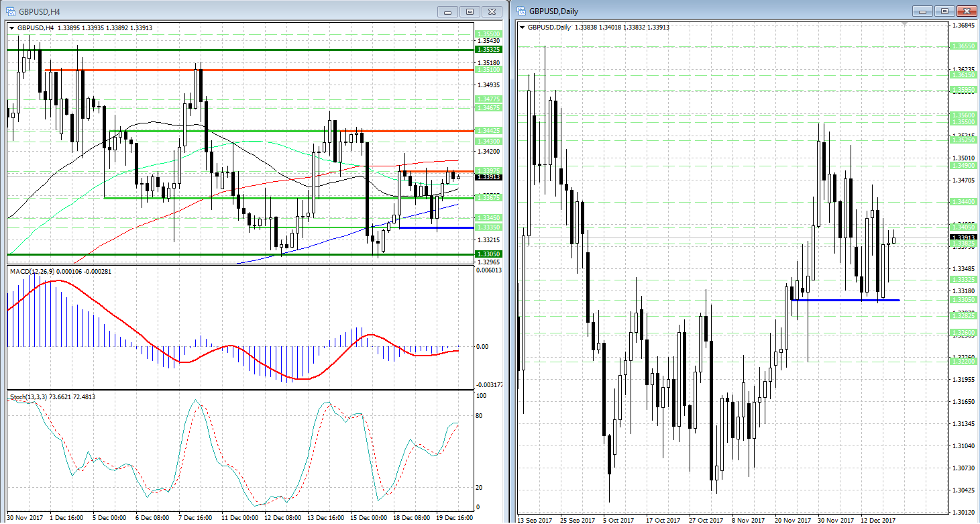
Task: Expand the GBPUSD,H4 chart arrow menu
Action: [x=12, y=28]
